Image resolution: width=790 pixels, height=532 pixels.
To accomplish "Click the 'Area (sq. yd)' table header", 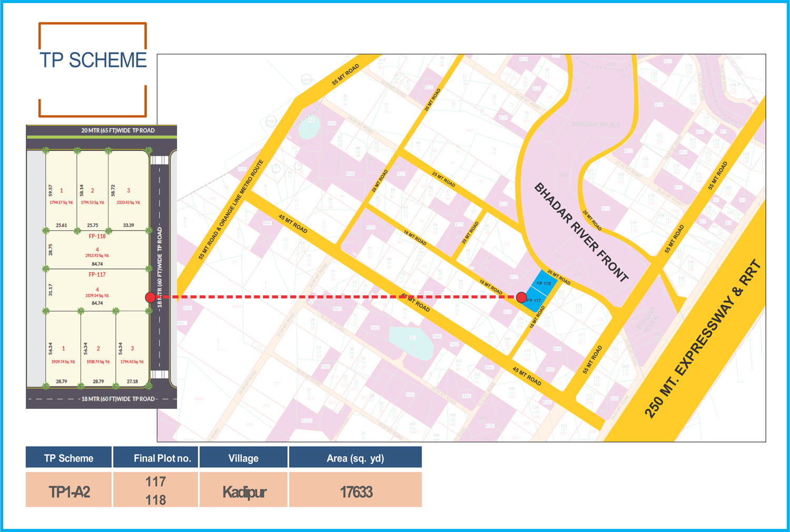I will coord(355,458).
